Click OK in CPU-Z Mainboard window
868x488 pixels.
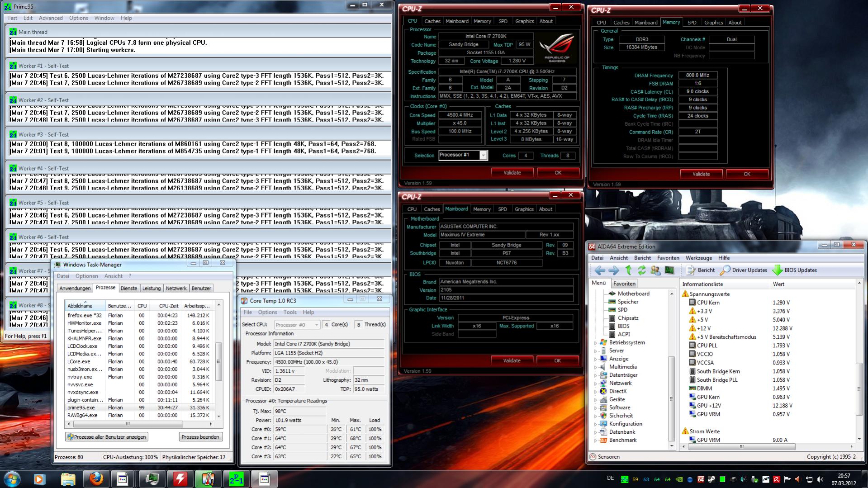[557, 361]
